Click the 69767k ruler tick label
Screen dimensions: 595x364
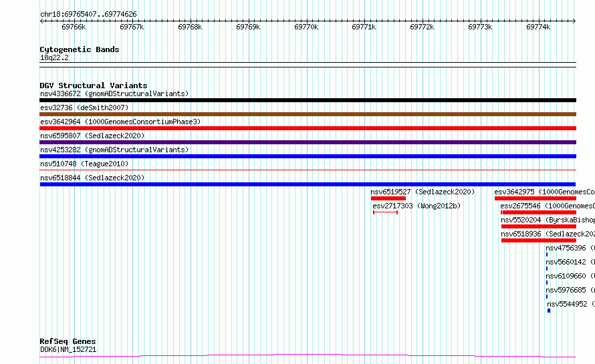pos(132,27)
